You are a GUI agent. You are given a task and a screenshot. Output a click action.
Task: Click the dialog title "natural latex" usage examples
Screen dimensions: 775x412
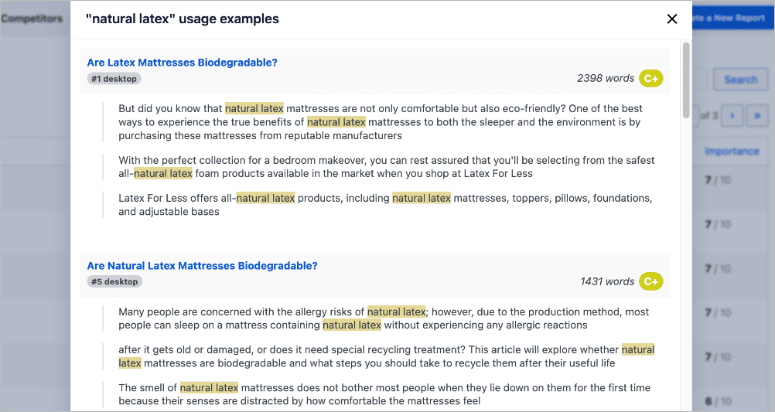183,19
